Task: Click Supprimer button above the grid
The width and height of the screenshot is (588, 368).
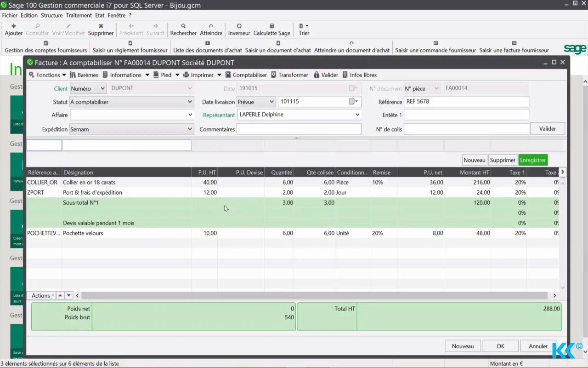Action: [503, 160]
